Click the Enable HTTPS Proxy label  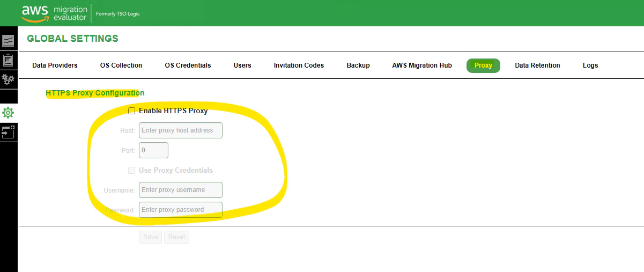point(173,111)
